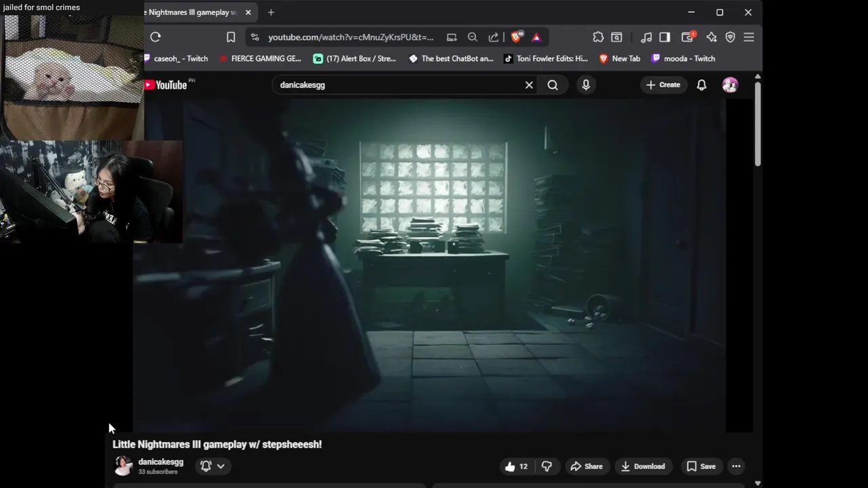Open Brave Rewards triangle icon
Viewport: 868px width, 488px height.
pos(536,37)
